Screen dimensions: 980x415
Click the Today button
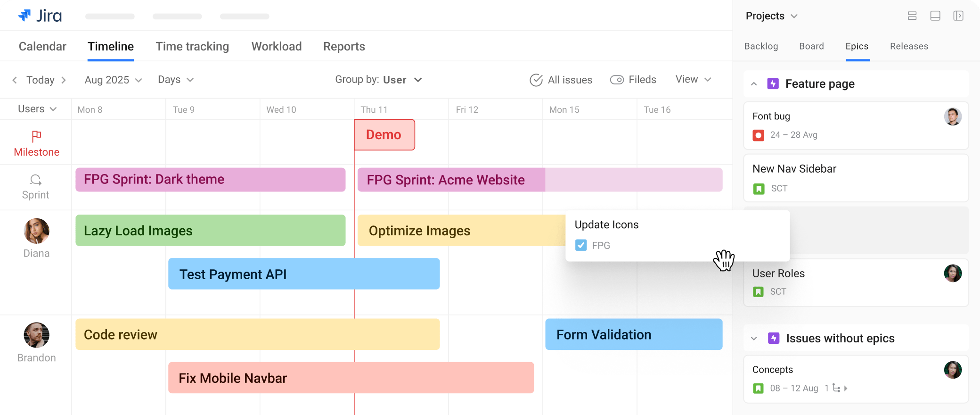[41, 80]
